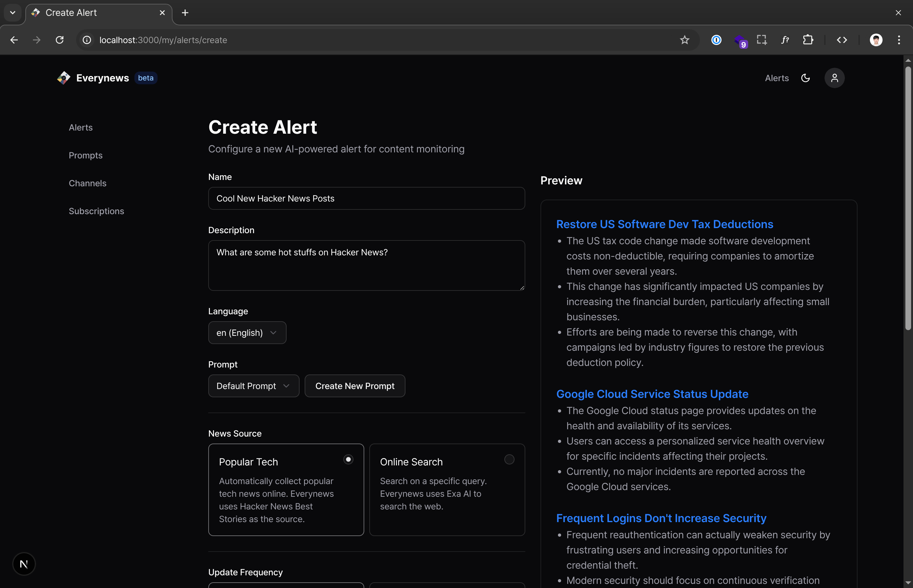Bookmark this page with star icon
Viewport: 913px width, 588px height.
coord(684,40)
